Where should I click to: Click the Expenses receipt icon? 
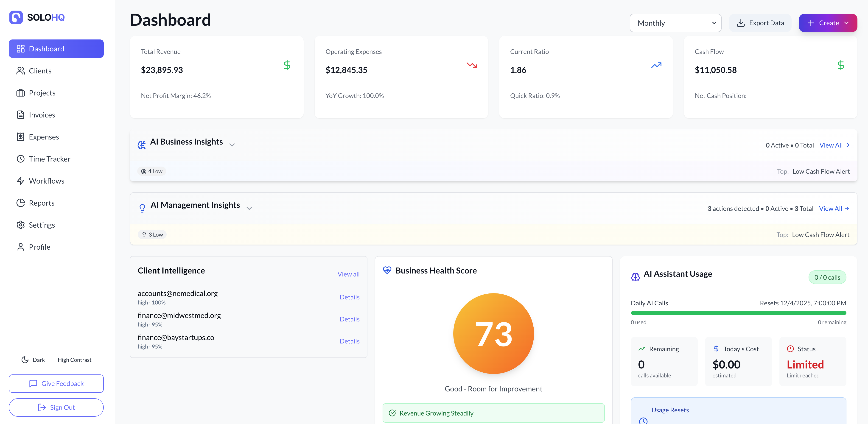(21, 137)
